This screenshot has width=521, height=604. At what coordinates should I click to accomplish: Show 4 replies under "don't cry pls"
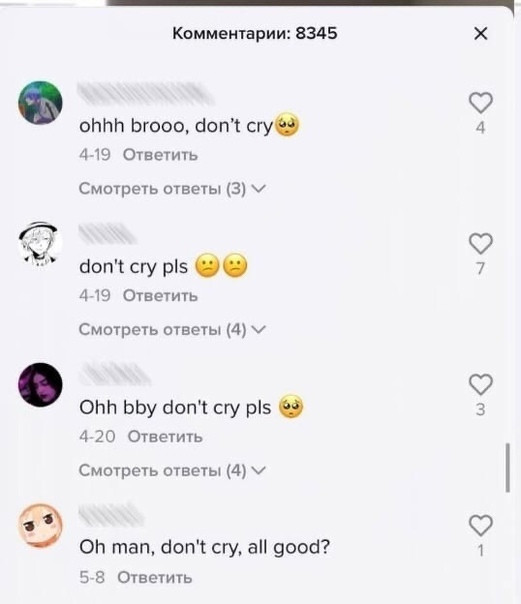(173, 330)
